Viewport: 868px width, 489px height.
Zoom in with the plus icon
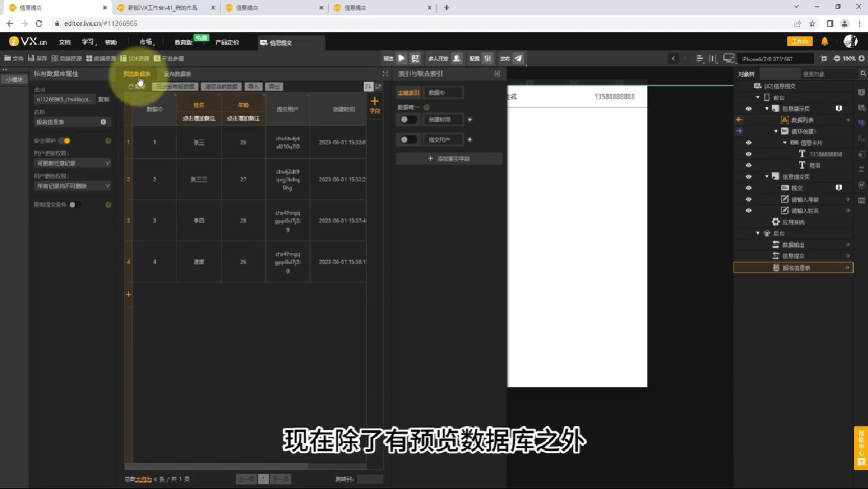[x=861, y=58]
